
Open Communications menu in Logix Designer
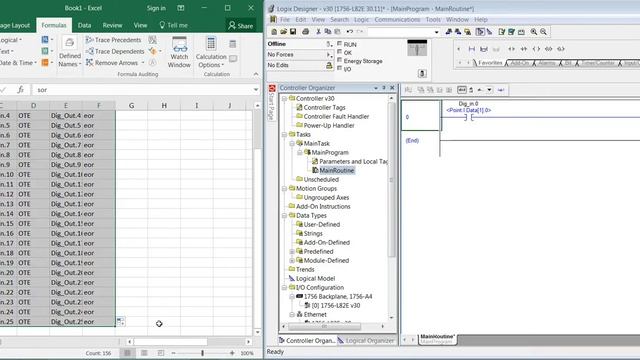click(x=397, y=20)
